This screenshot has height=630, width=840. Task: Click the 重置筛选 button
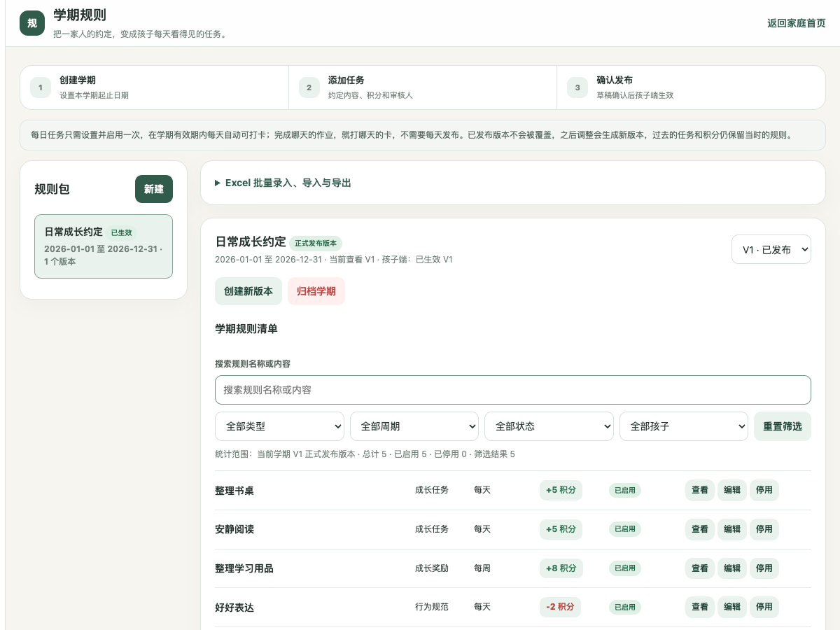(783, 426)
